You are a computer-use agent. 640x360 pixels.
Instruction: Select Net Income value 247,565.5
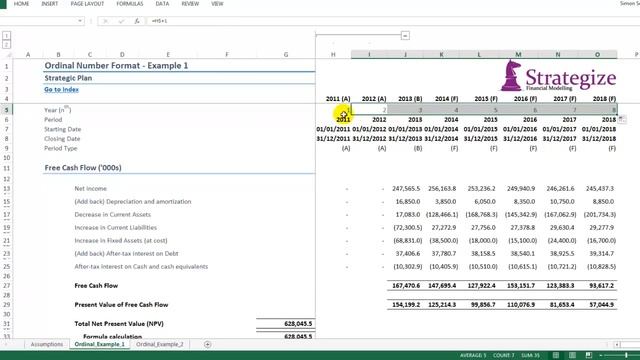click(405, 189)
